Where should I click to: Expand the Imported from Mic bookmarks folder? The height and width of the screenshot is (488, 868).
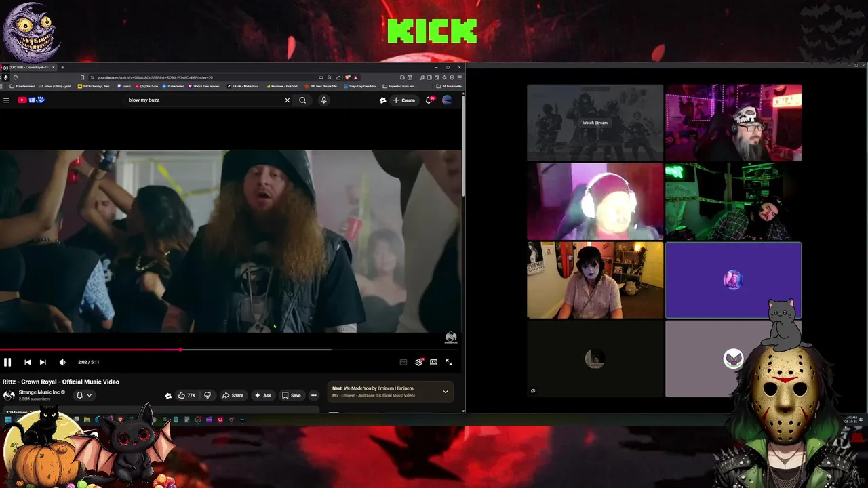click(400, 86)
